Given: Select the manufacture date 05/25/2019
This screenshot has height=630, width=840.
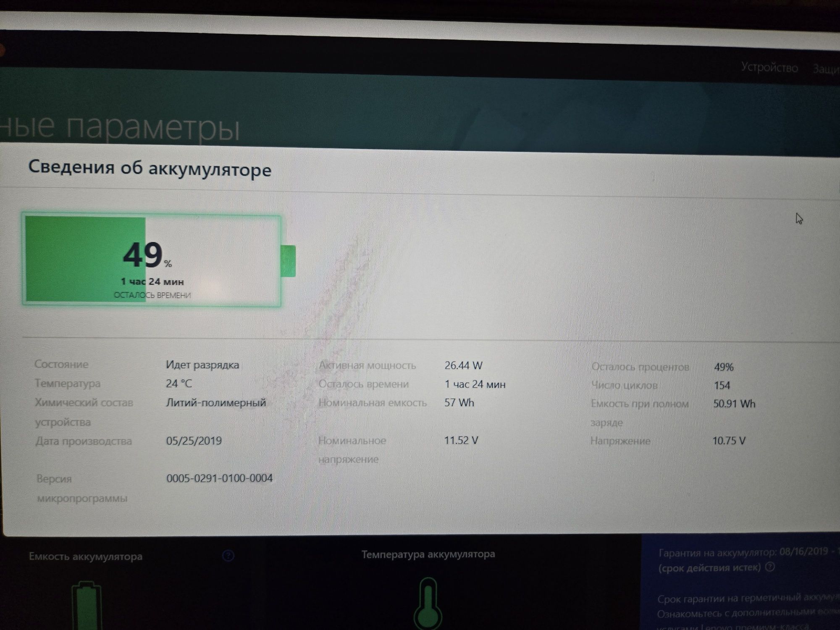Looking at the screenshot, I should tap(194, 441).
